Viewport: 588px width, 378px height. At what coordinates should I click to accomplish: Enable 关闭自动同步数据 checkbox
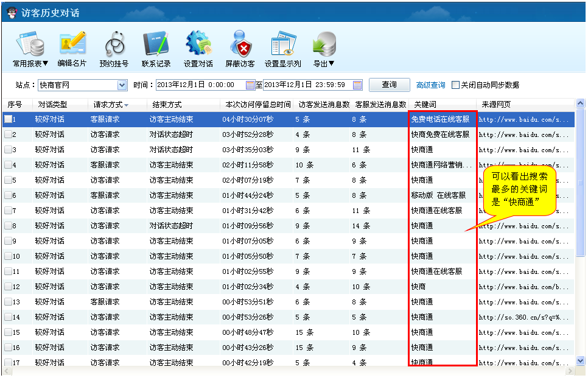click(x=455, y=85)
